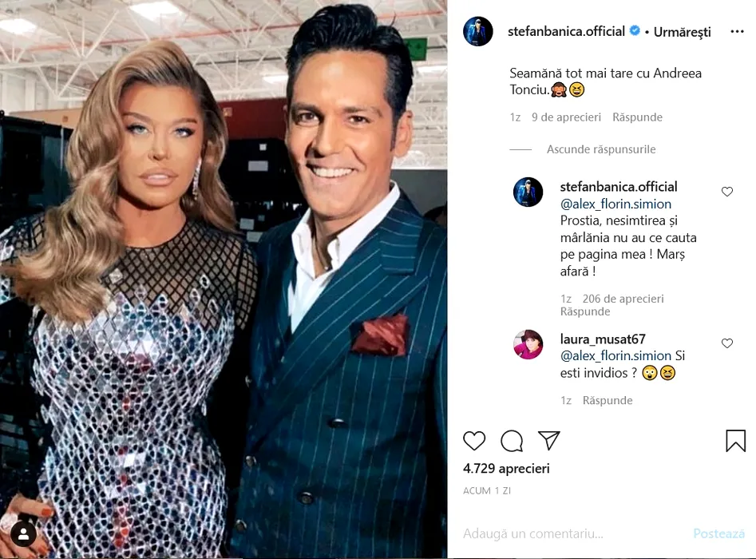Open stefanbanica.official header profile picture
756x559 pixels.
pyautogui.click(x=478, y=31)
